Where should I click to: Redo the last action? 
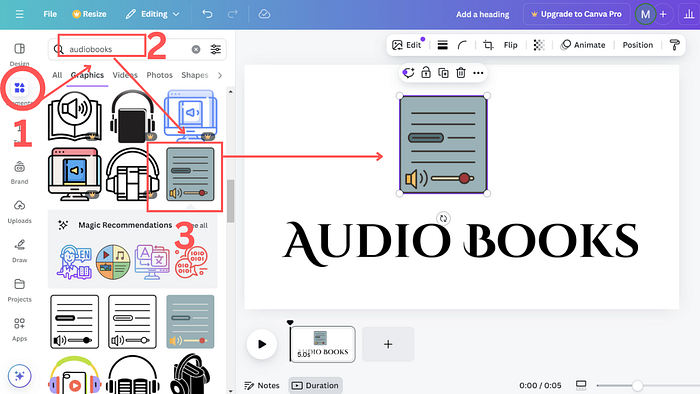(233, 14)
